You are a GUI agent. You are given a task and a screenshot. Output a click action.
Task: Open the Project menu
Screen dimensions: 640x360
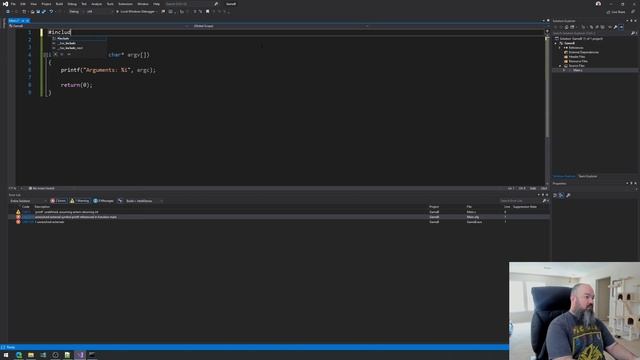(46, 4)
